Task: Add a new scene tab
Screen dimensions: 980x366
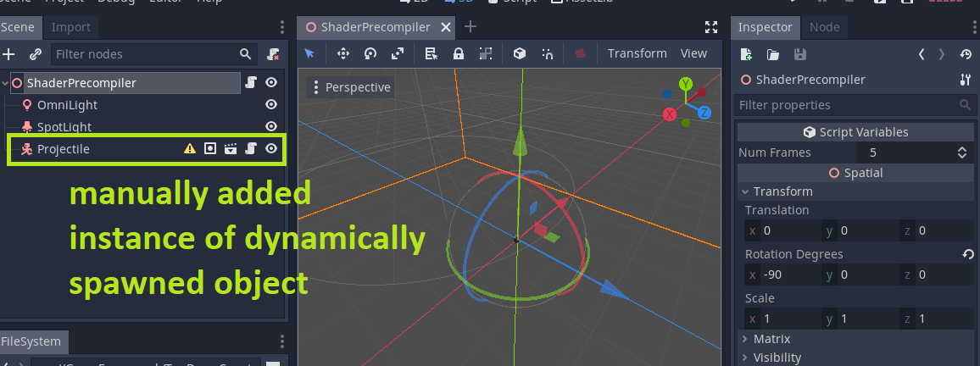Action: pyautogui.click(x=471, y=27)
